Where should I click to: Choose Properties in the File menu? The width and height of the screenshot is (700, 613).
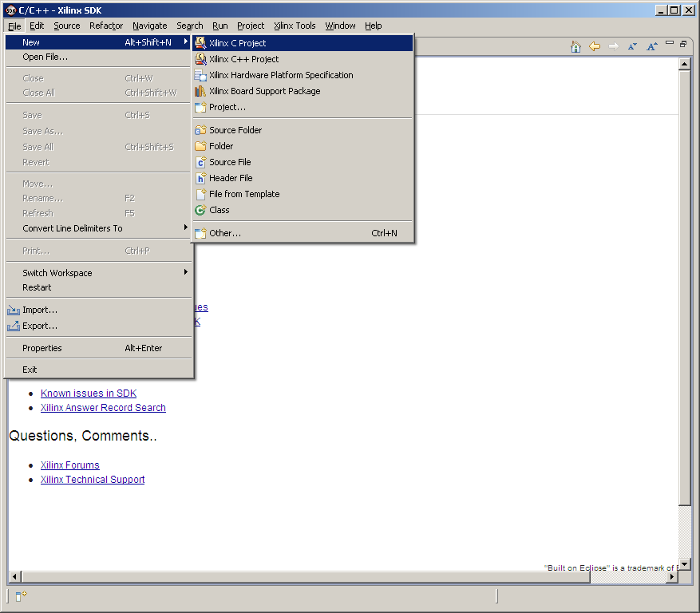[x=99, y=348]
